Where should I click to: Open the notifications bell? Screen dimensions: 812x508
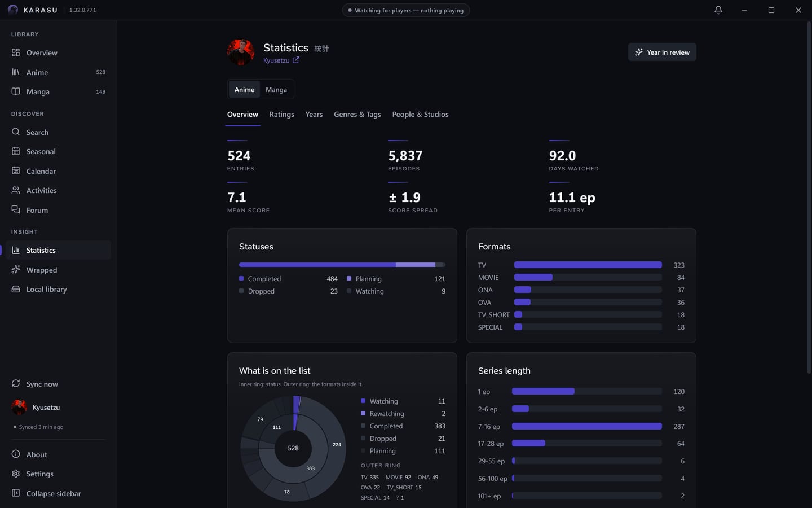click(x=718, y=10)
